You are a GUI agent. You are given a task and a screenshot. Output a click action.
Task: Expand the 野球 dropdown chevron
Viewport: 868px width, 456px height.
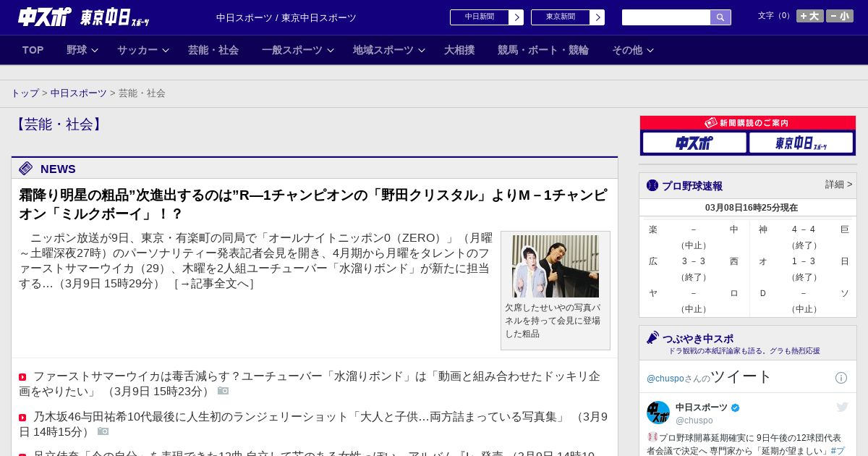[x=95, y=51]
